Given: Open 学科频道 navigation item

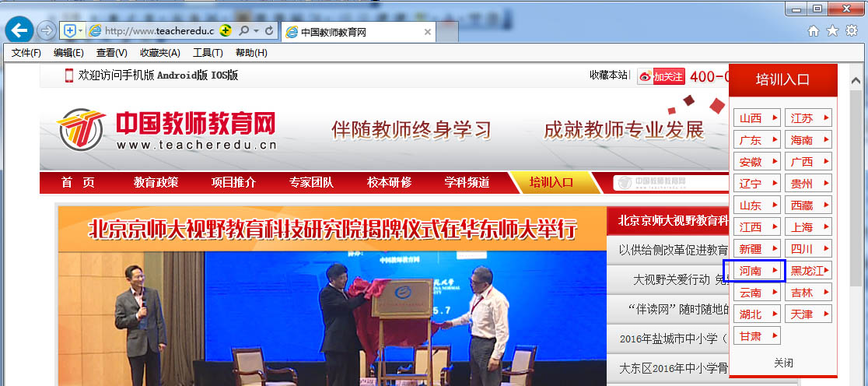Looking at the screenshot, I should coord(467,182).
